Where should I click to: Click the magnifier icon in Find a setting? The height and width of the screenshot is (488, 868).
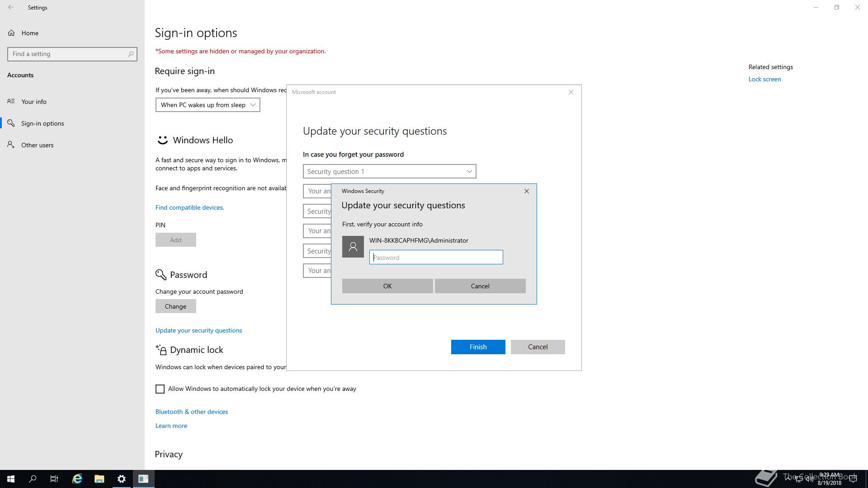(131, 54)
